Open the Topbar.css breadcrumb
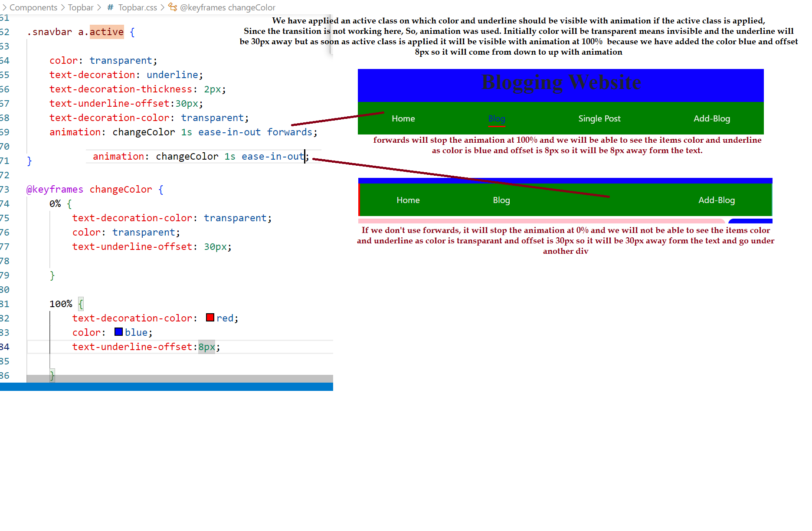Screen dimensions: 812x531 click(138, 7)
